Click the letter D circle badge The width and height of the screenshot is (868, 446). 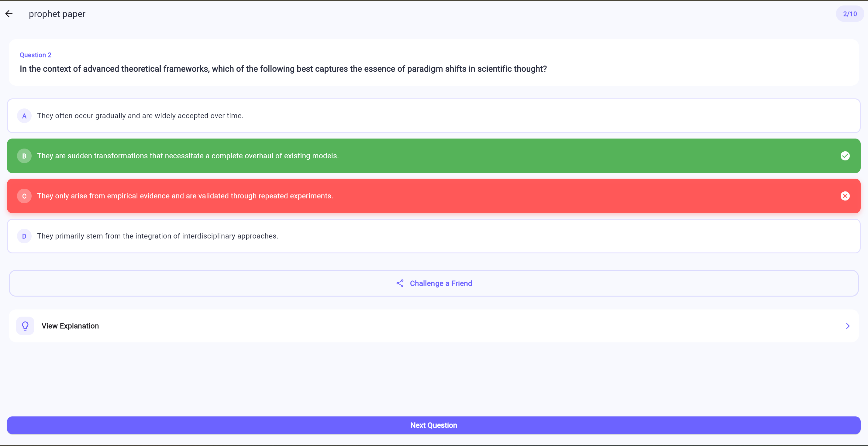(x=24, y=236)
